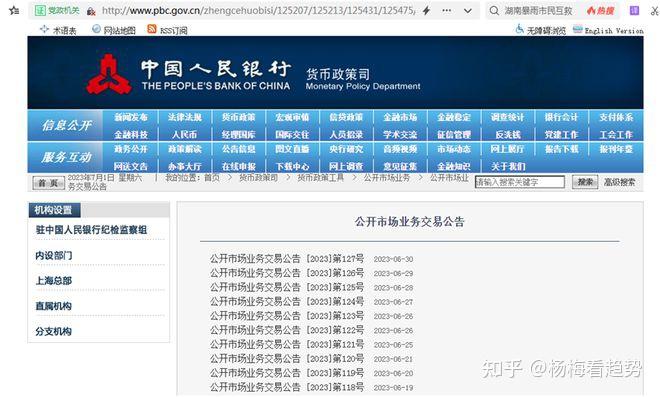Open the 央行研究 menu item
660x397 pixels.
tap(346, 149)
